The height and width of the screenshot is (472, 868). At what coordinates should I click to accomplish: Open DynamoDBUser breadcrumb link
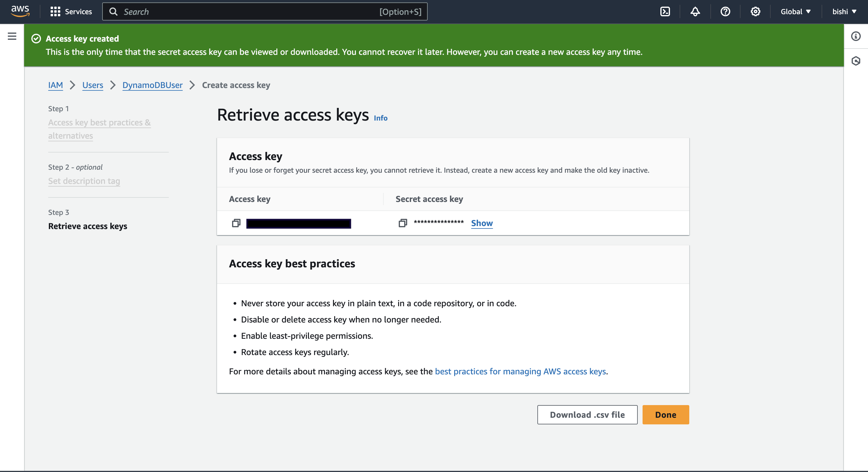click(x=152, y=85)
